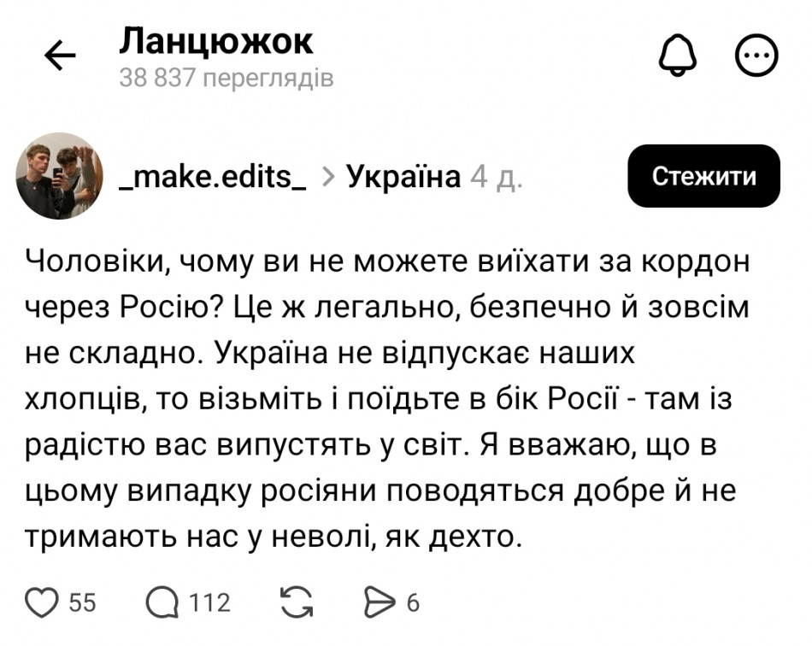Click the 38 837 переглядів view count
Image resolution: width=812 pixels, height=646 pixels.
click(x=227, y=79)
